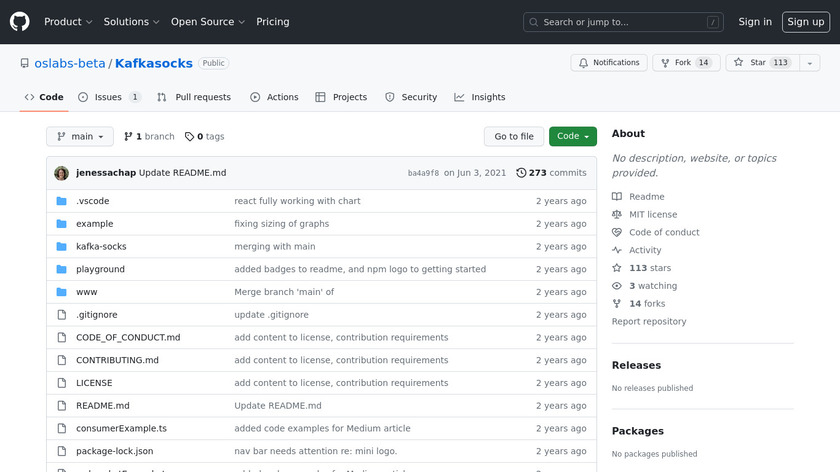Expand the Star list dropdown arrow
The height and width of the screenshot is (472, 840).
coord(807,63)
